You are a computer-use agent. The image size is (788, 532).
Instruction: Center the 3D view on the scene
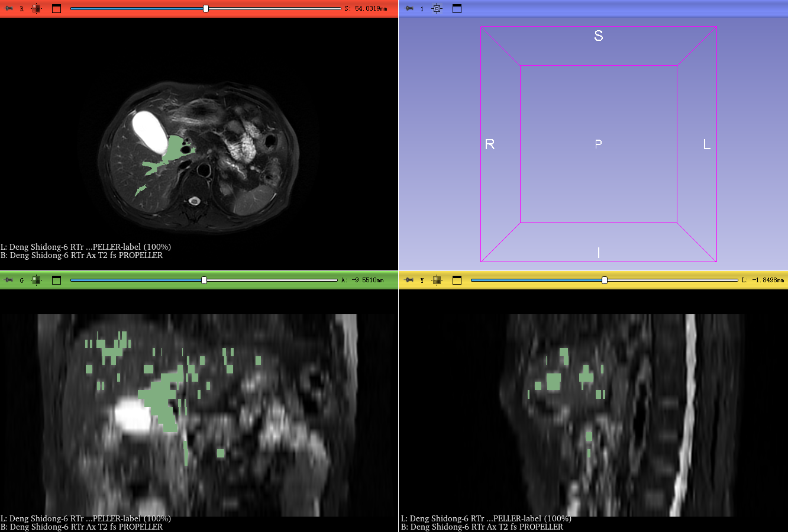pyautogui.click(x=437, y=9)
